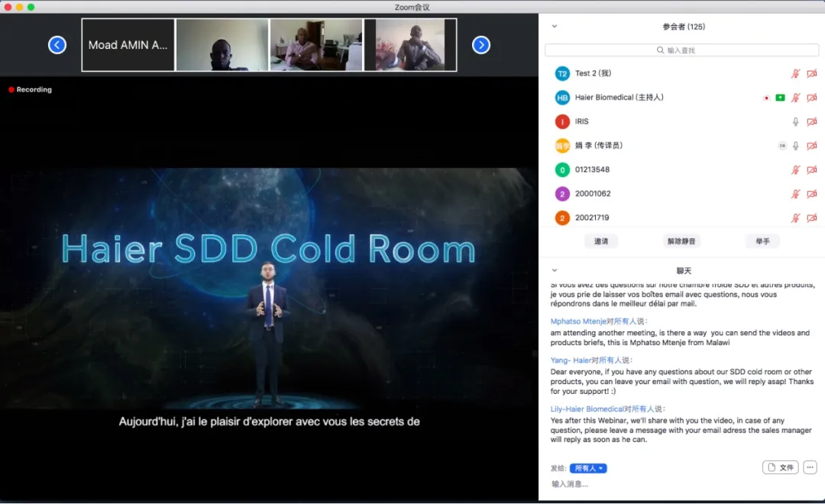Click the green screen-sharing icon beside Haier Biomedical
The height and width of the screenshot is (504, 825).
pos(780,98)
